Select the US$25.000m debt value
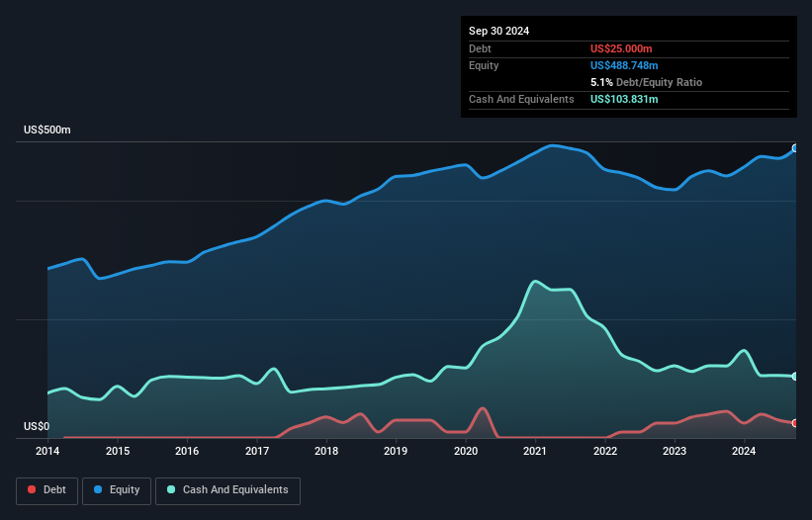The height and width of the screenshot is (520, 812). tap(623, 48)
